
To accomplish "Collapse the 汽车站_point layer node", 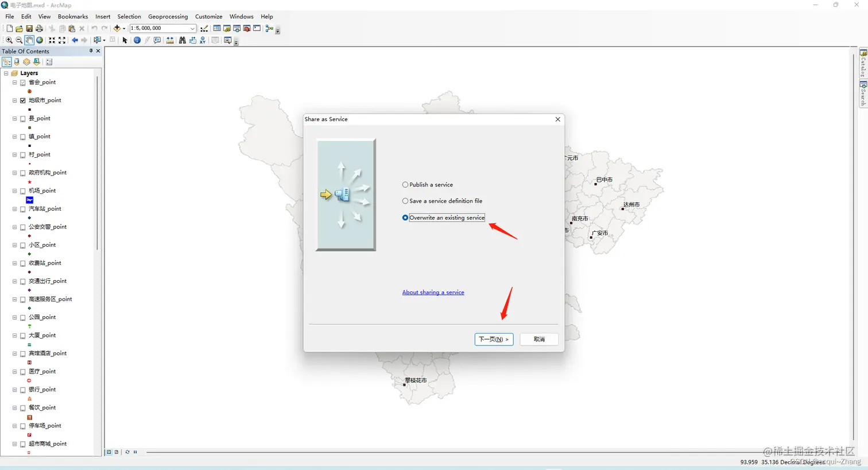I will point(15,209).
